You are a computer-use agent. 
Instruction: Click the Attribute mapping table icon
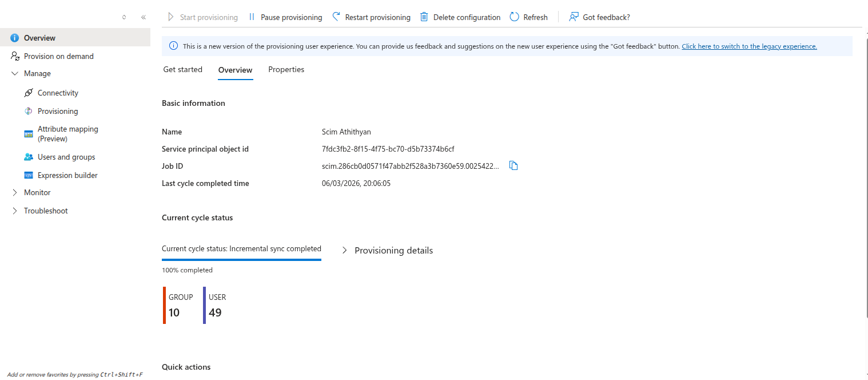(29, 134)
